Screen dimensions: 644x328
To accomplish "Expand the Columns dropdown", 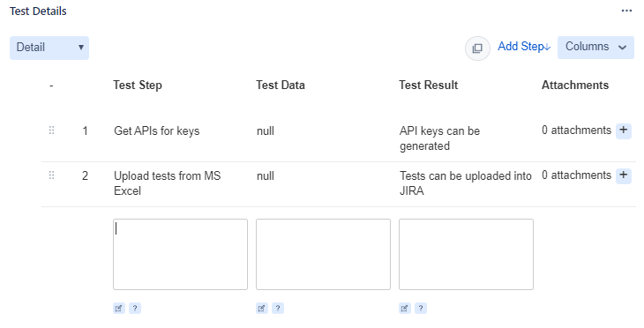I will pos(595,48).
